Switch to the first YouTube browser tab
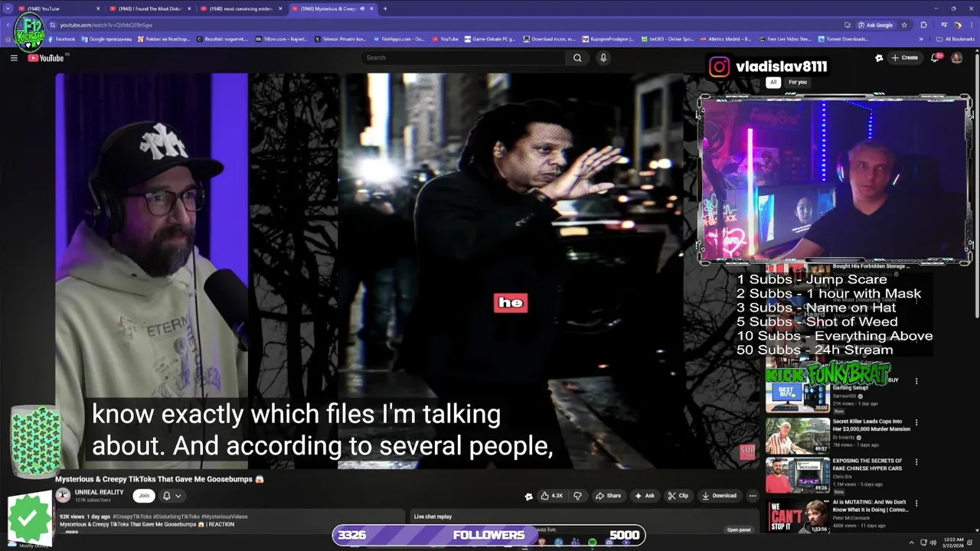980x551 pixels. pos(57,8)
